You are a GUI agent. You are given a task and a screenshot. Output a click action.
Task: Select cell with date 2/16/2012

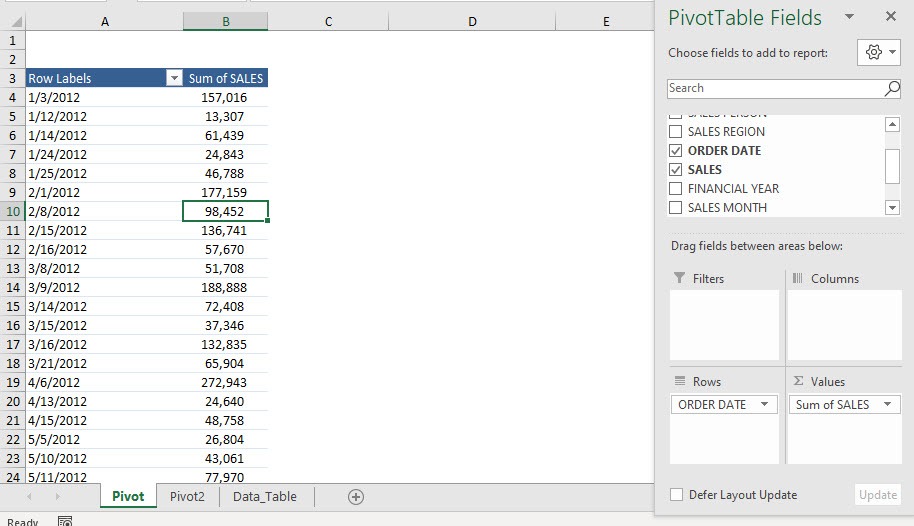click(x=104, y=250)
